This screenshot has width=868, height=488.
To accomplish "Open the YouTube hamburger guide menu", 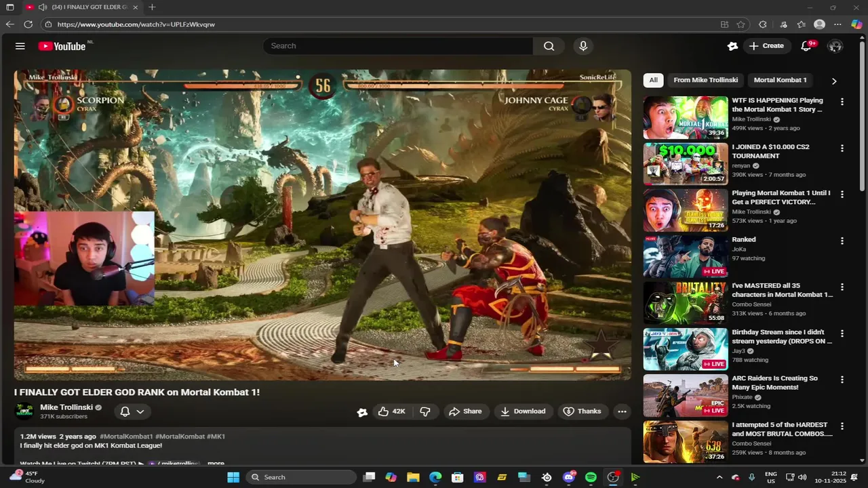I will click(20, 46).
